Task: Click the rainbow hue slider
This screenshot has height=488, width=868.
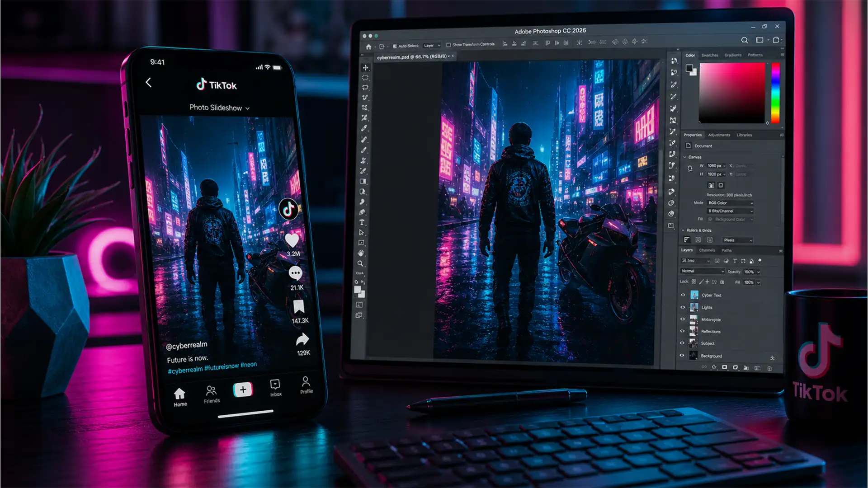Action: 775,93
